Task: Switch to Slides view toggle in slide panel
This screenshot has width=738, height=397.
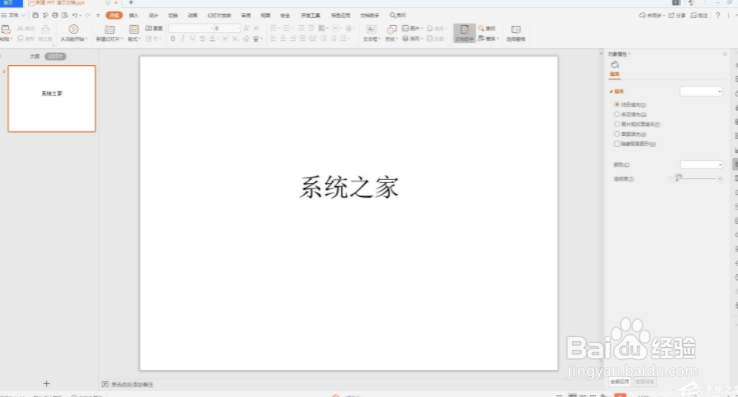Action: 56,57
